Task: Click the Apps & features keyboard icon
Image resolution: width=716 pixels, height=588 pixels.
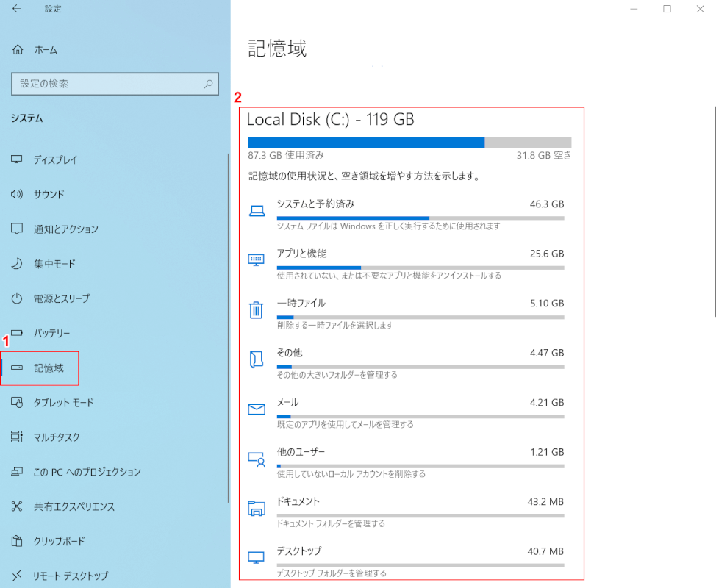Action: click(x=257, y=260)
